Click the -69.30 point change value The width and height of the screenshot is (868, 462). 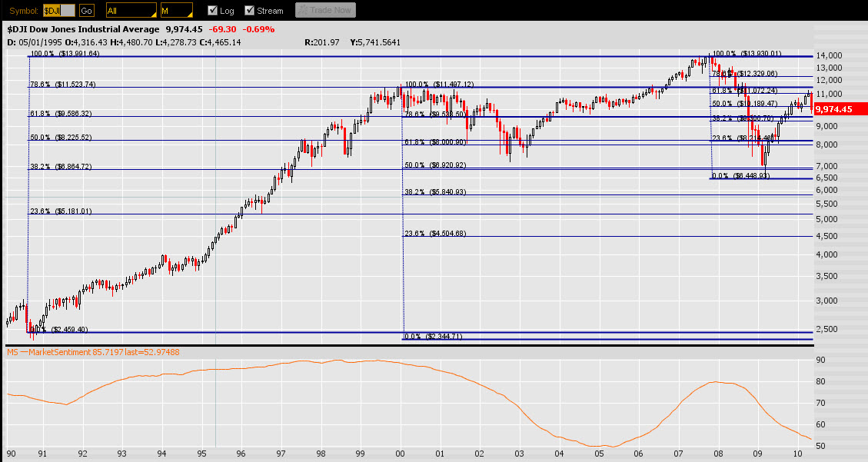222,29
